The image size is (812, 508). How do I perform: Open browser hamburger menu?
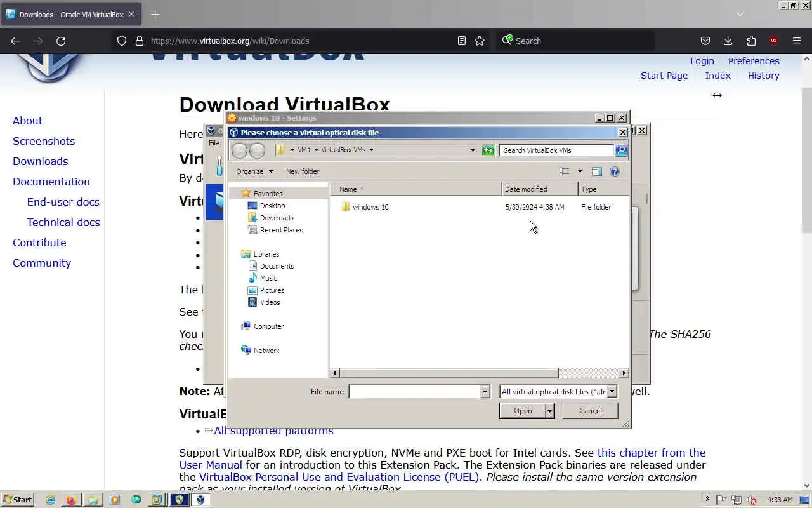click(x=797, y=41)
